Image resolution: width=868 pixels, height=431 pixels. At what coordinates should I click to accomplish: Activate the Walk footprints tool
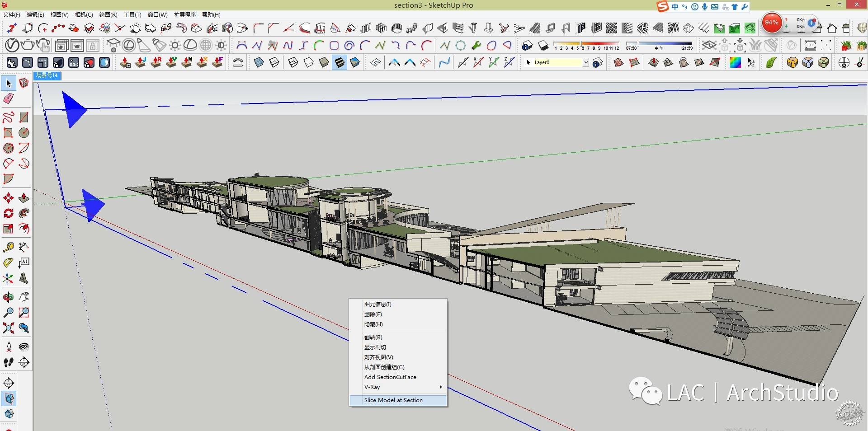click(9, 362)
